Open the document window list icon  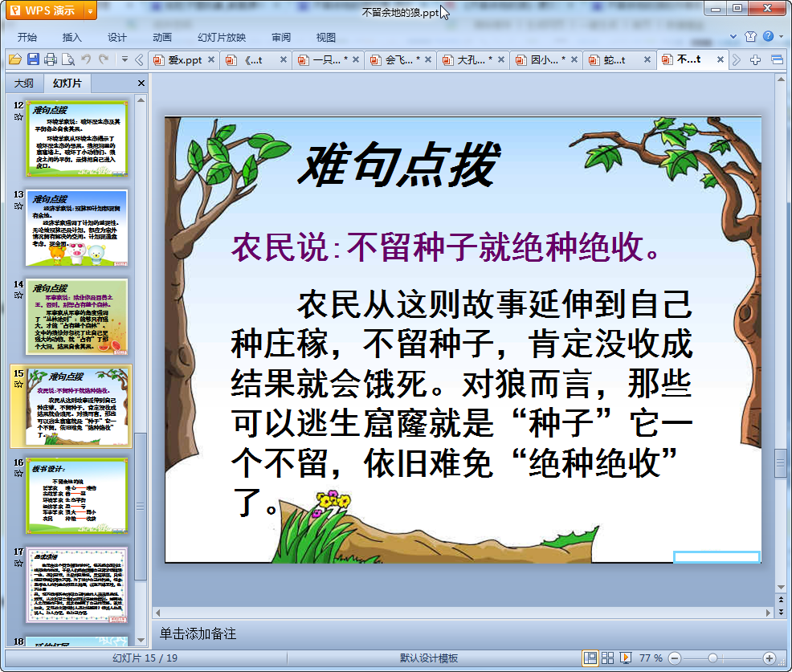(778, 60)
